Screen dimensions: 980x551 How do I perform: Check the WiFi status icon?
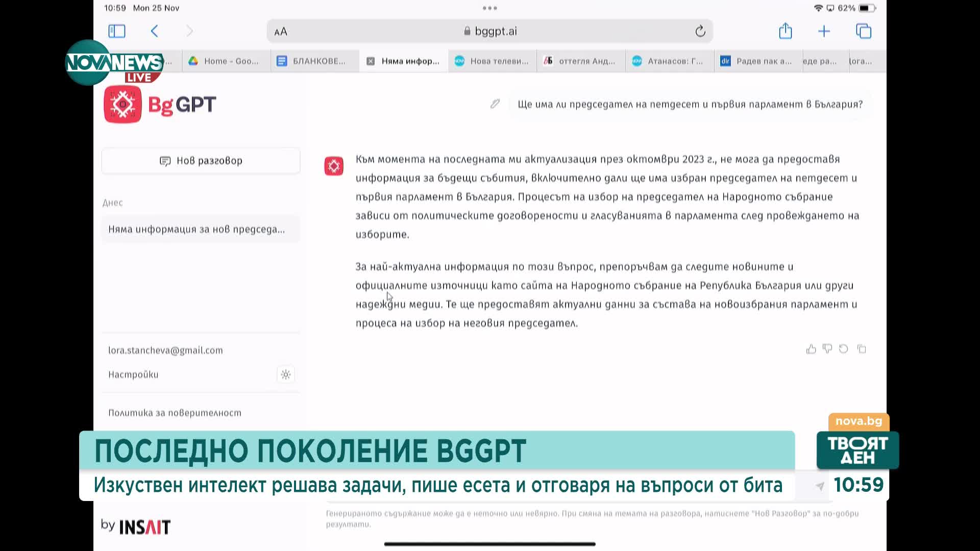pos(818,8)
